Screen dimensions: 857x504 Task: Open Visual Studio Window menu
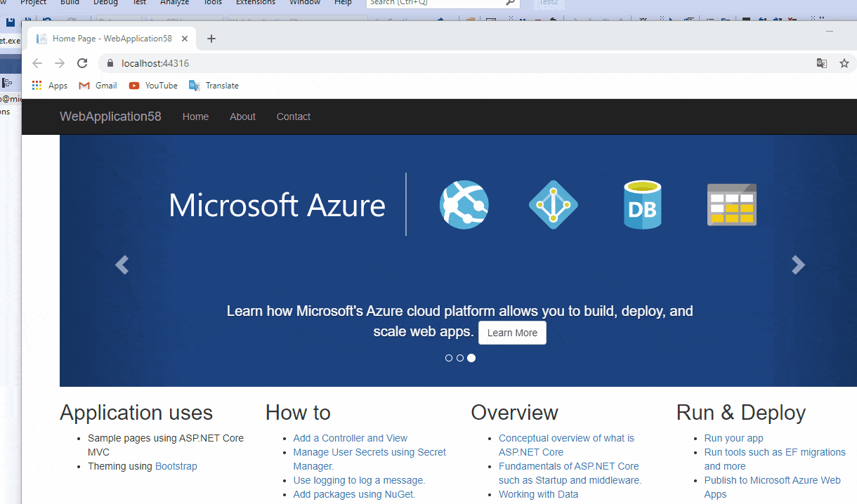305,3
